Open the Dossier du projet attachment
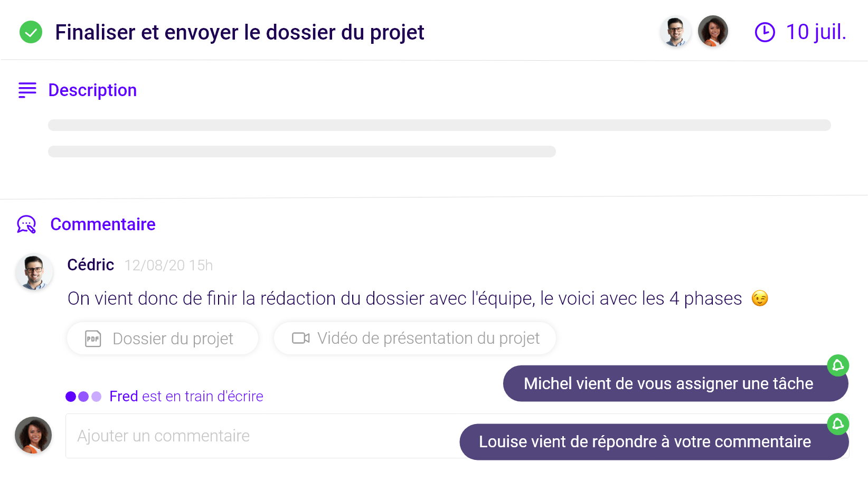Viewport: 868px width, 480px height. click(x=162, y=338)
